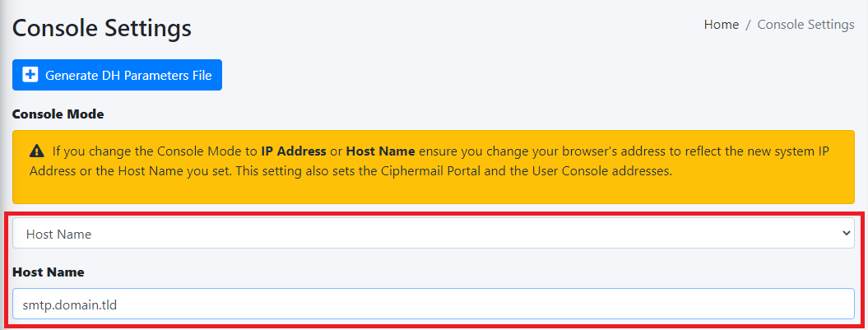The width and height of the screenshot is (868, 330).
Task: Click bold 'IP Address' text in warning
Action: coord(294,151)
